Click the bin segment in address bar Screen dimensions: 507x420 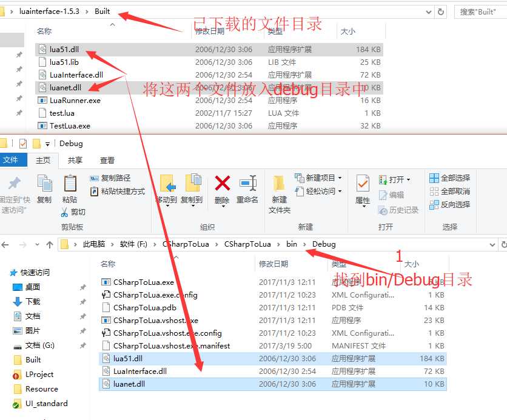pos(291,244)
